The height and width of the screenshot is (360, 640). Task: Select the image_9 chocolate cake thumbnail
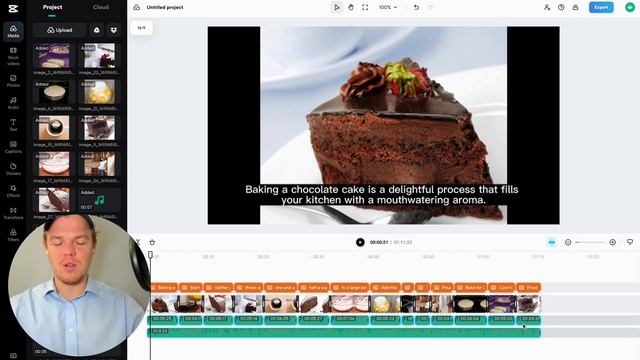[x=99, y=128]
